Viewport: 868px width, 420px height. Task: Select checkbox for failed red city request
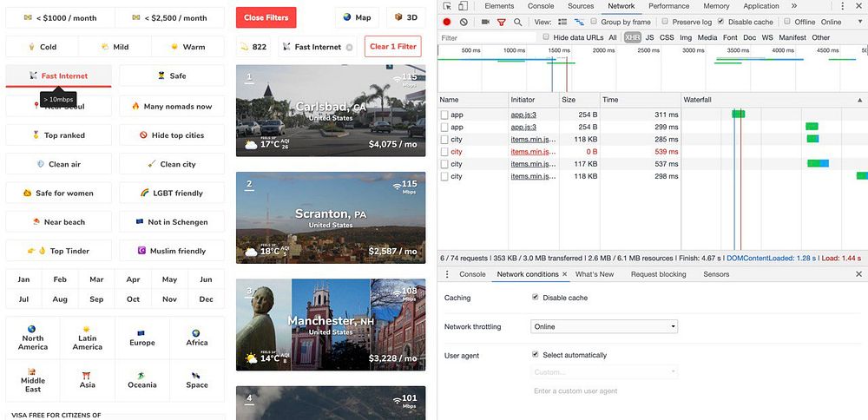[x=444, y=152]
